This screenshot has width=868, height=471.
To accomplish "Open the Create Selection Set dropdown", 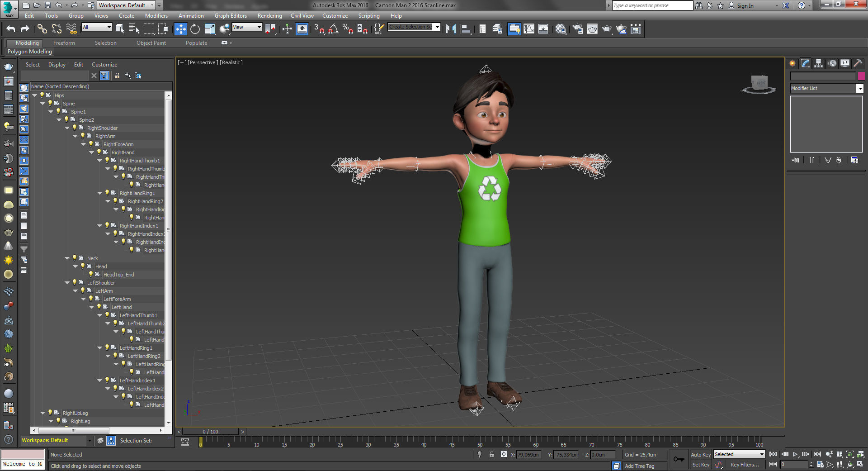I will pos(414,27).
